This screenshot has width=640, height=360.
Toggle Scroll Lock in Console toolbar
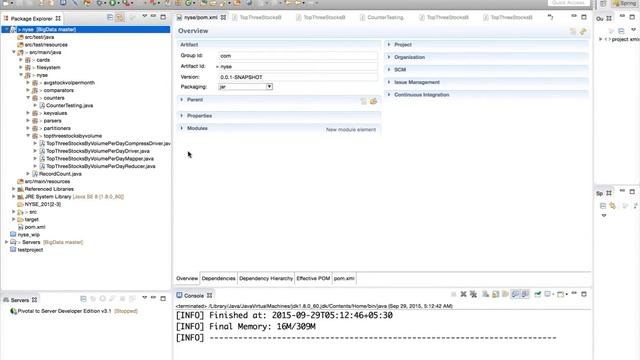click(495, 294)
